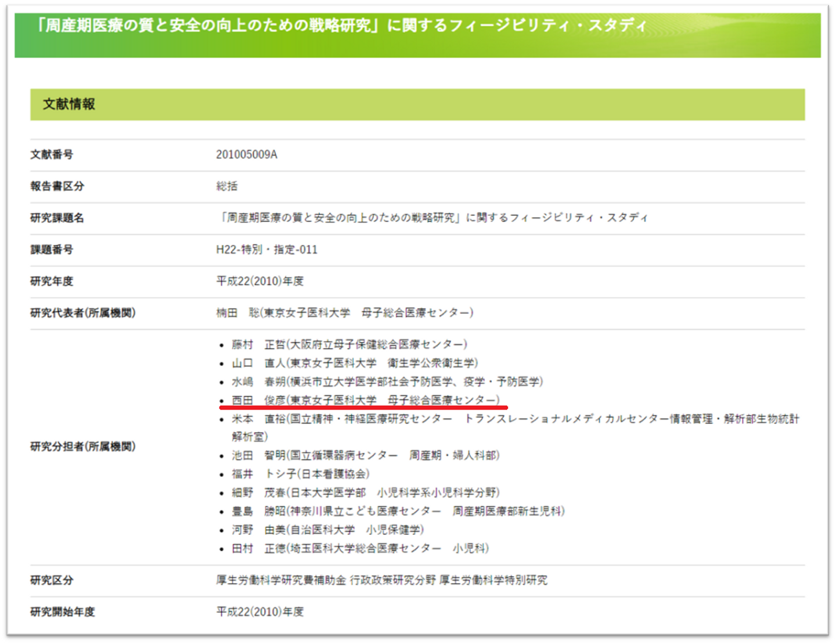Select list entry 池田 智明
This screenshot has height=644, width=836.
pyautogui.click(x=366, y=455)
